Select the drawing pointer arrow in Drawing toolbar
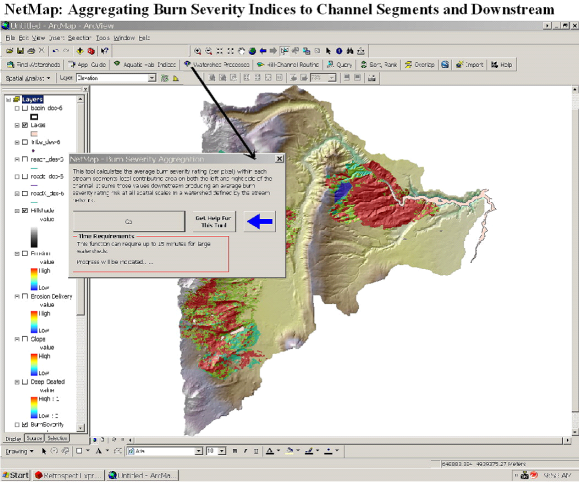This screenshot has width=579, height=483. 44,451
